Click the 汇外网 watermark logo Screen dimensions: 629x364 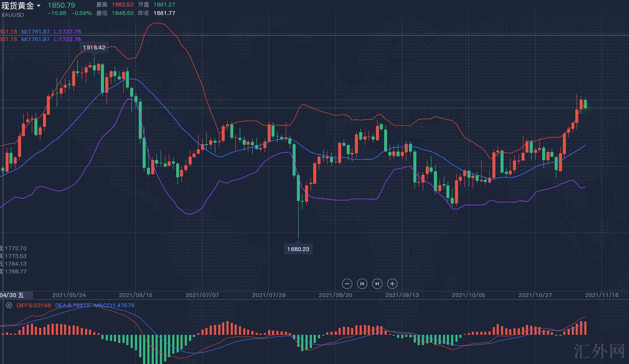pyautogui.click(x=599, y=351)
